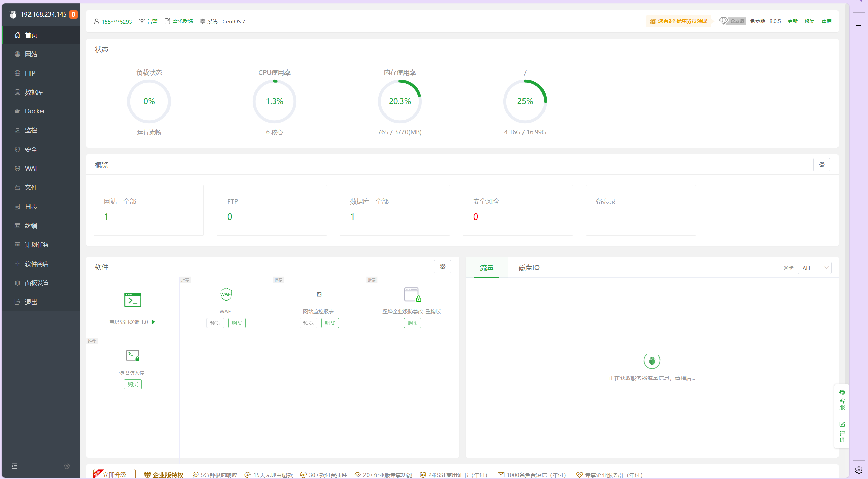Click the software section settings gear icon
Image resolution: width=868 pixels, height=479 pixels.
(x=442, y=267)
